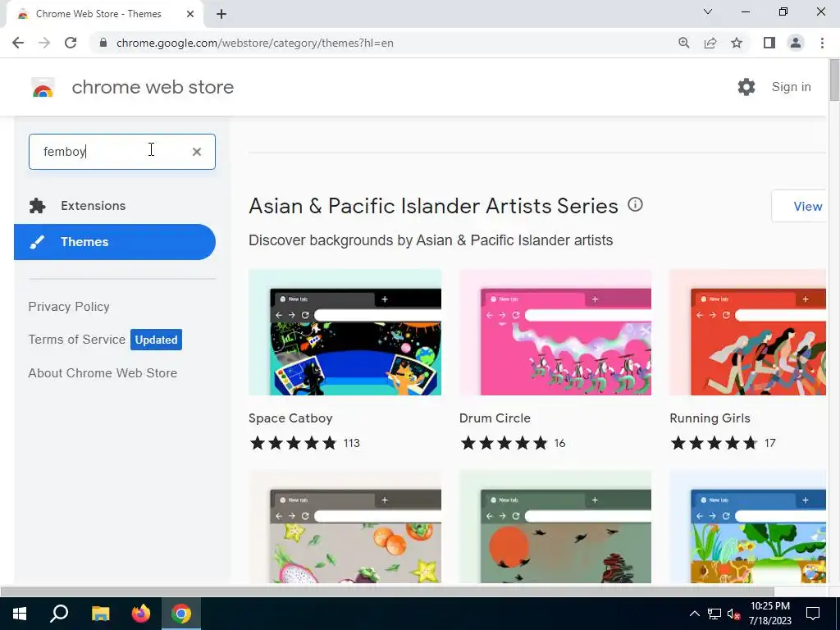Select the Themes category
This screenshot has height=630, width=840.
[115, 242]
